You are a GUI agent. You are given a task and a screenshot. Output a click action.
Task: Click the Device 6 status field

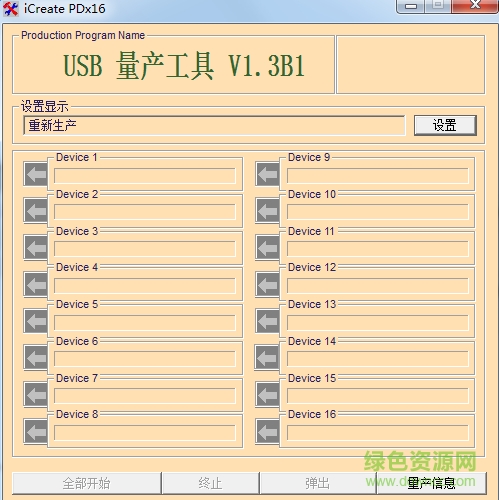pyautogui.click(x=145, y=359)
